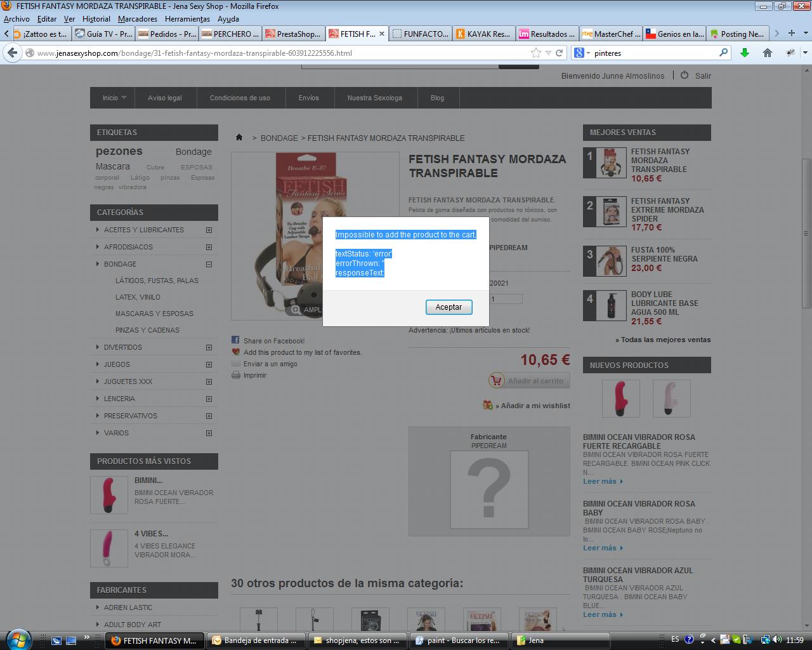
Task: Open the Historial menu
Action: (96, 19)
